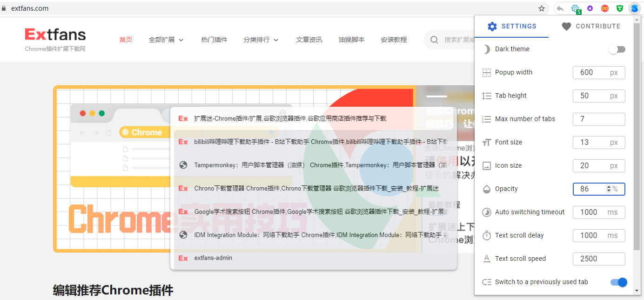This screenshot has height=300, width=644.
Task: Click the Contribute heart icon
Action: click(566, 27)
